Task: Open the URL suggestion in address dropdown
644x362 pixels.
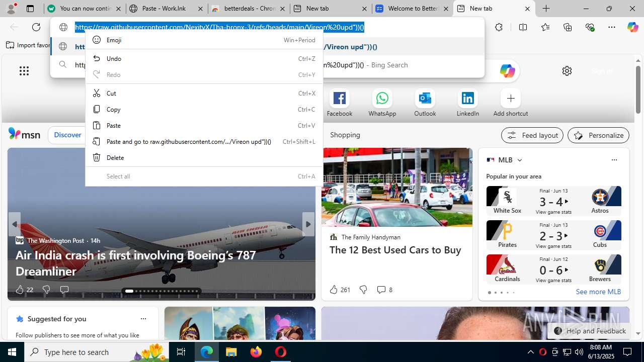Action: [267, 47]
